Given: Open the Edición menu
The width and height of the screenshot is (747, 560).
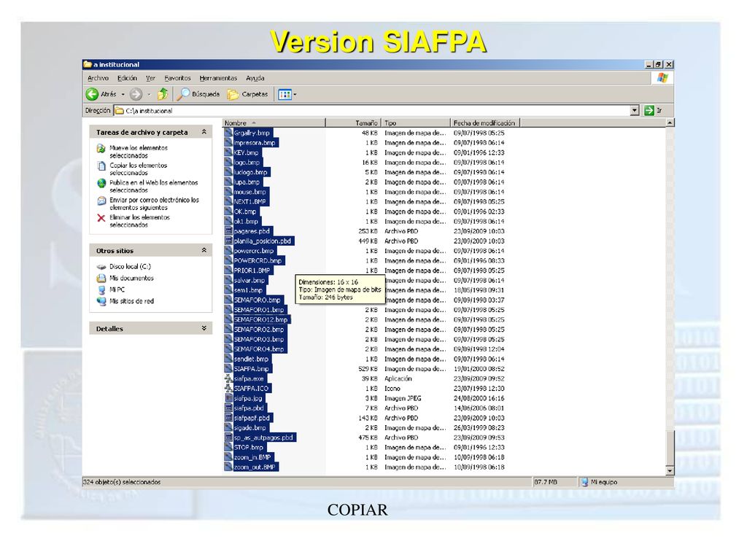Looking at the screenshot, I should [127, 78].
